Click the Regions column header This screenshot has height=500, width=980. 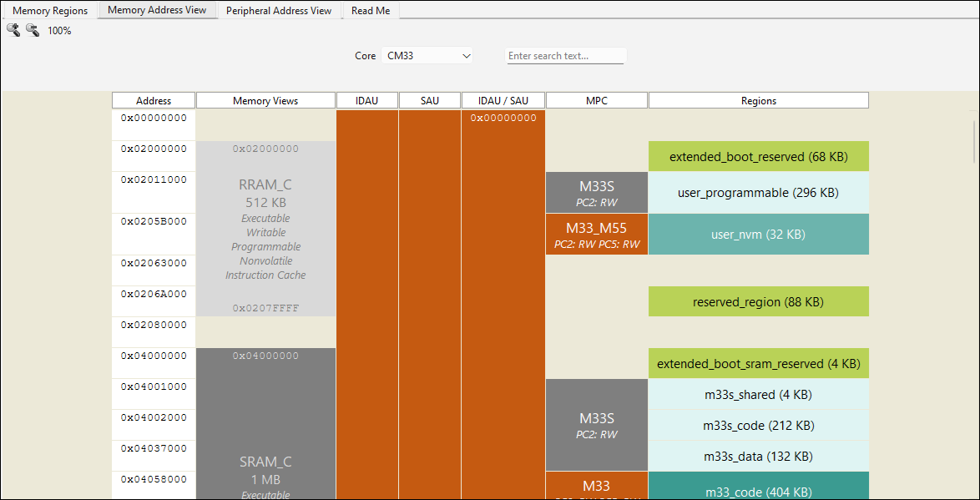point(758,101)
